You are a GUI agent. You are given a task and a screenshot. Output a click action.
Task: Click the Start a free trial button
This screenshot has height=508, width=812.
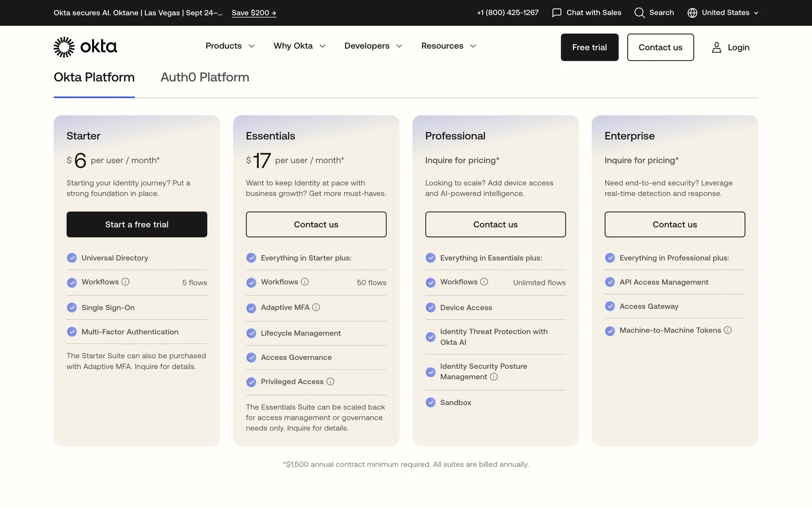(137, 224)
